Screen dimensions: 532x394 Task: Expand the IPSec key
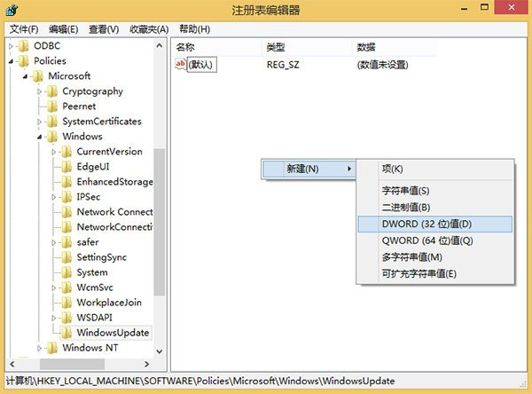point(53,197)
